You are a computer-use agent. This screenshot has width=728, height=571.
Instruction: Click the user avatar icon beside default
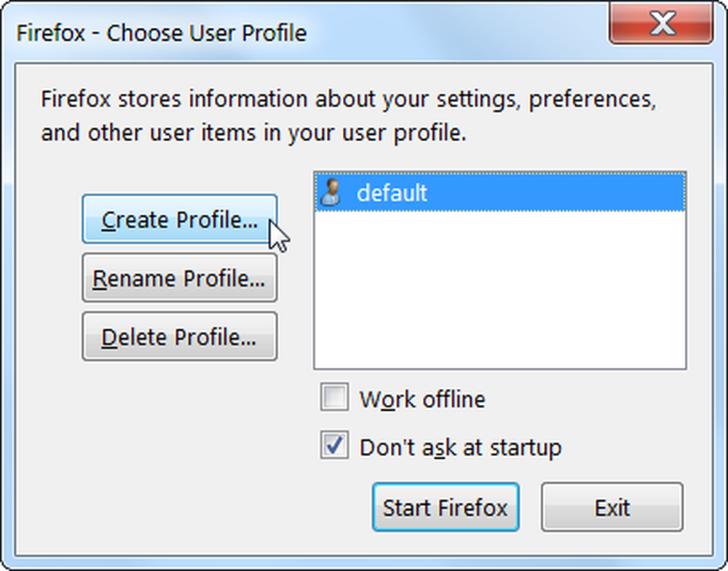pyautogui.click(x=331, y=192)
